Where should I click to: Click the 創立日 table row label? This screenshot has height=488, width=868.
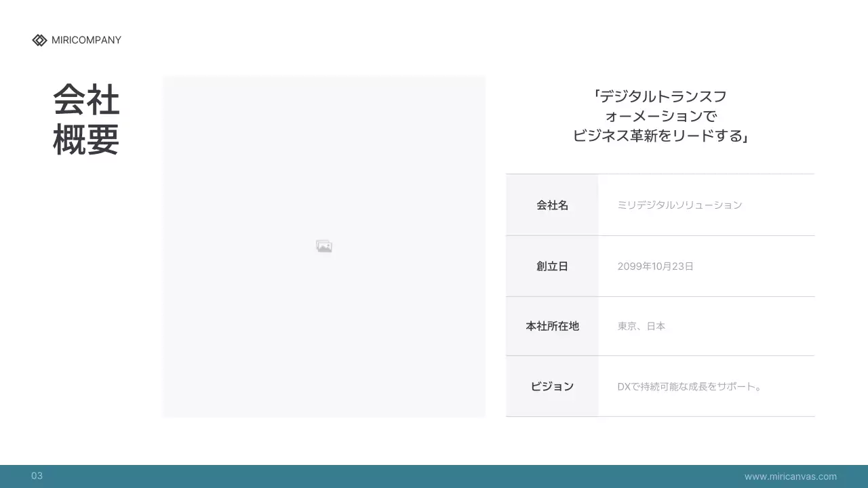tap(552, 266)
